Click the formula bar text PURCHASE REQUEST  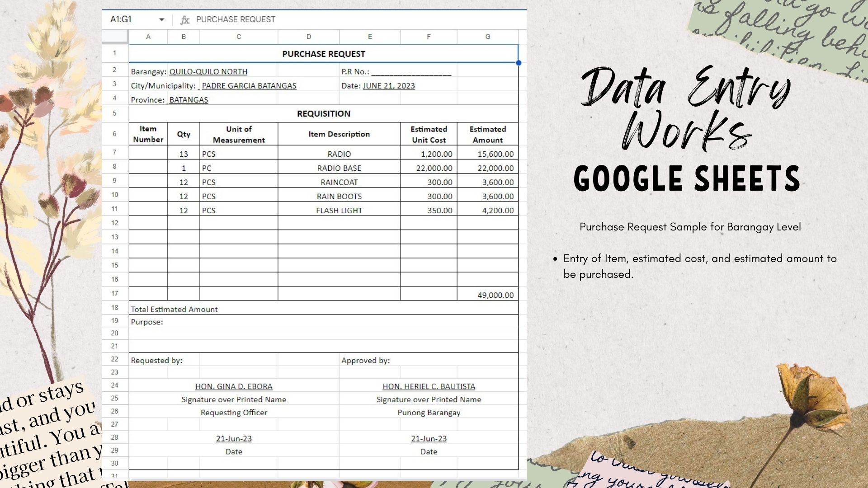[x=236, y=19]
